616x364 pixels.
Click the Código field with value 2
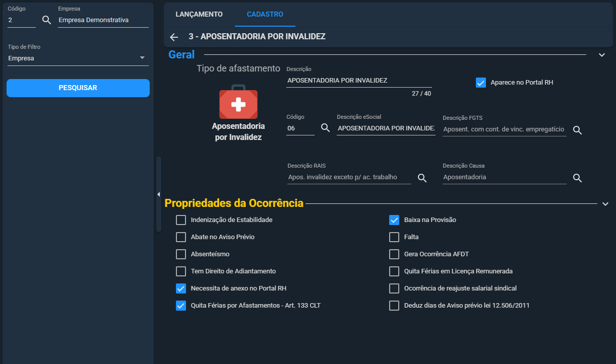coord(22,20)
